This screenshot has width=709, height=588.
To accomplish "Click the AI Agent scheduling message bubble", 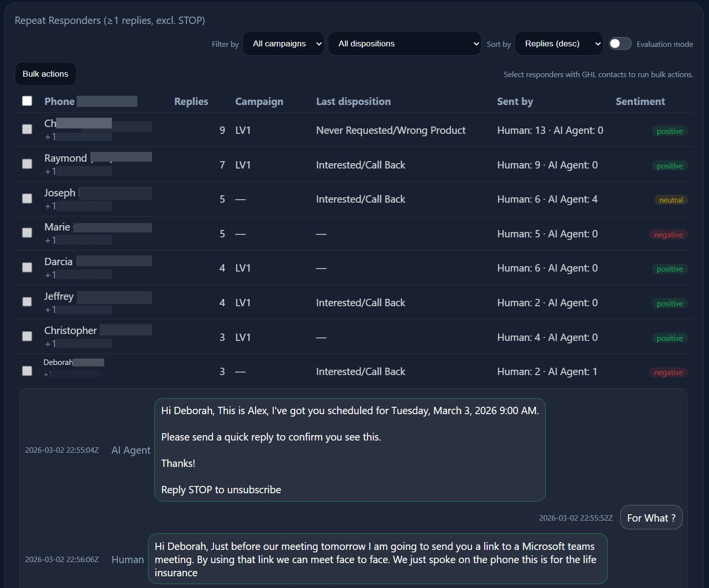I will coord(350,450).
